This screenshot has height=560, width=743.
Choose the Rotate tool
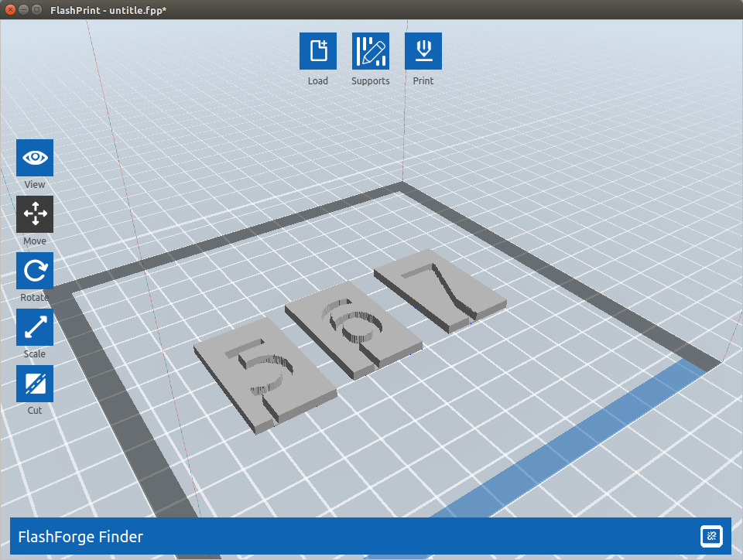pyautogui.click(x=35, y=270)
